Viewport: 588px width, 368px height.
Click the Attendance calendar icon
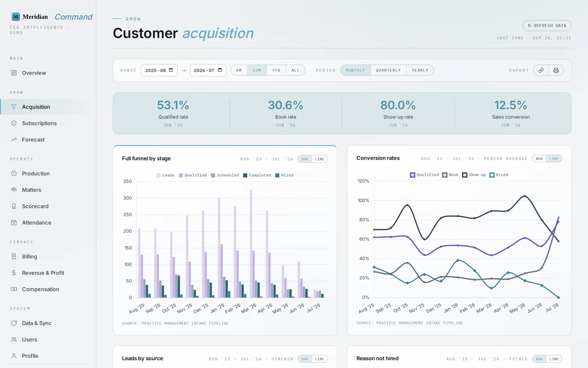click(x=14, y=223)
